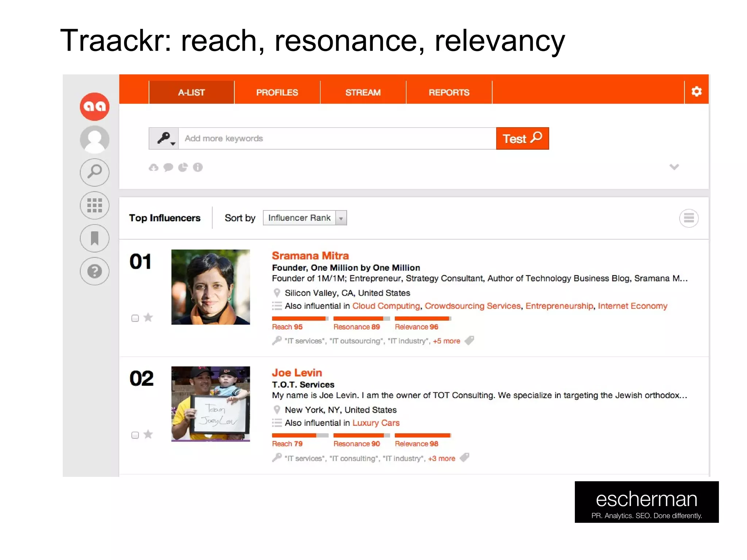The height and width of the screenshot is (560, 747).
Task: Open the Influencer Rank sort dropdown
Action: tap(305, 218)
